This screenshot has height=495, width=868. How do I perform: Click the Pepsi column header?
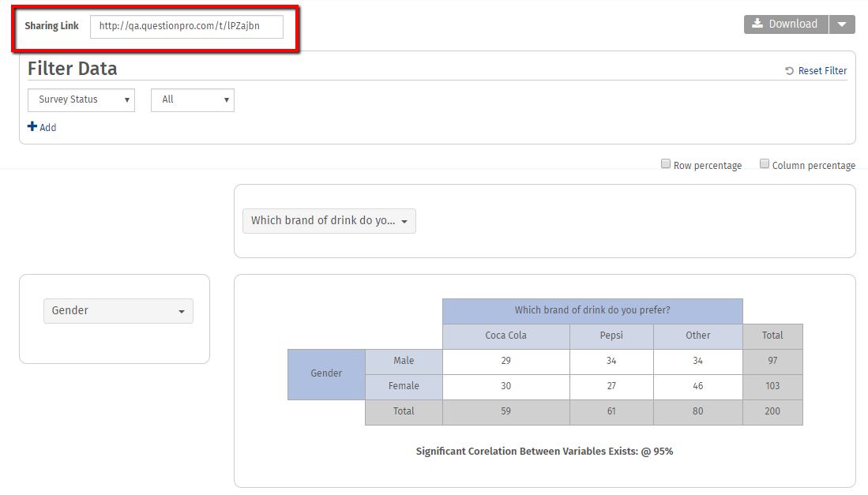tap(611, 336)
